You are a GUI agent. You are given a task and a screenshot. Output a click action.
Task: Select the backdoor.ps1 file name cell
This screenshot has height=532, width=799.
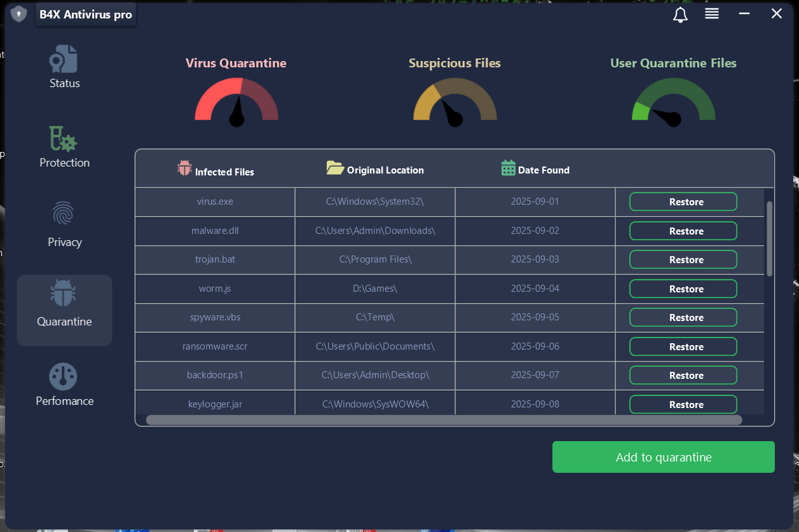click(x=215, y=375)
